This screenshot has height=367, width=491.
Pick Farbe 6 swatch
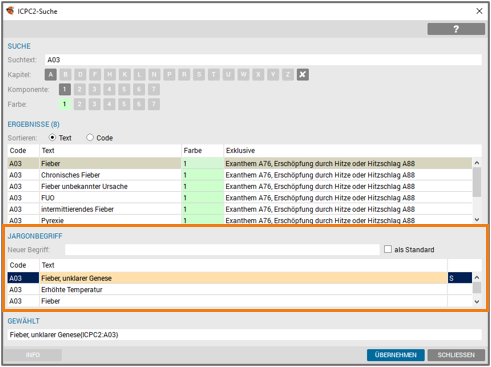(x=139, y=104)
